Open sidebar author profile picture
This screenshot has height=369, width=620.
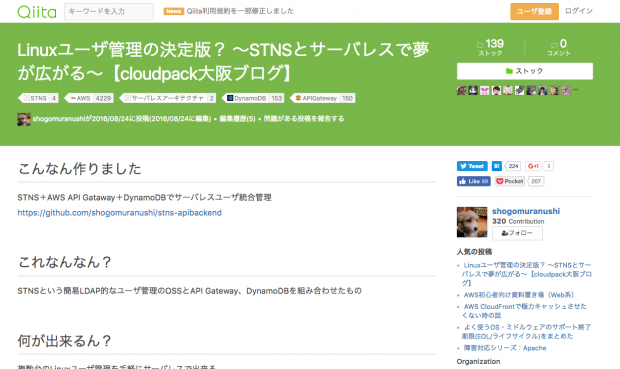pyautogui.click(x=472, y=222)
